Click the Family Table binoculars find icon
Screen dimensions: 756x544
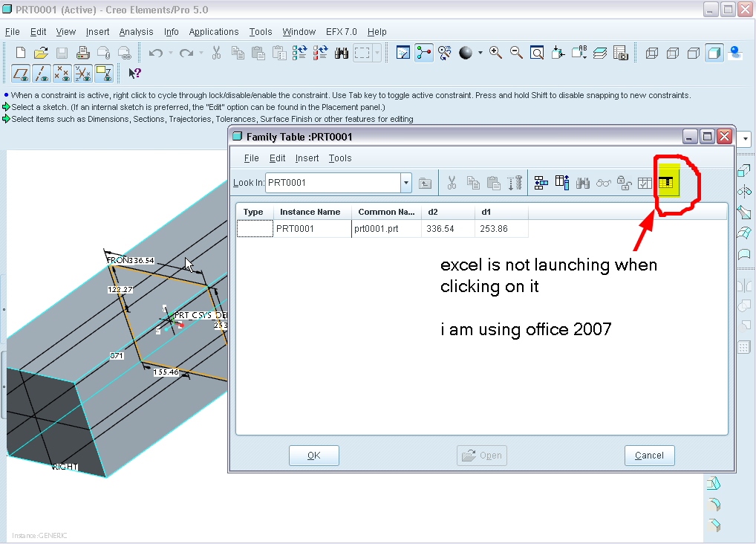tap(583, 183)
